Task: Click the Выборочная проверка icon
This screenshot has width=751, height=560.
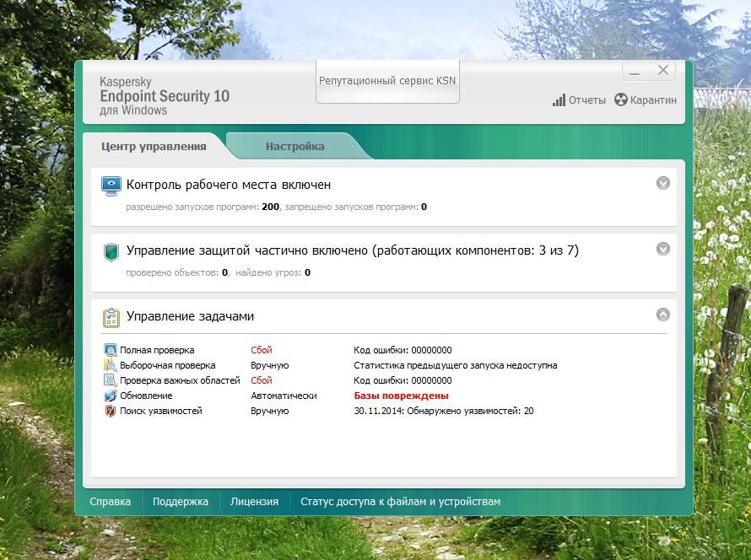Action: click(111, 365)
